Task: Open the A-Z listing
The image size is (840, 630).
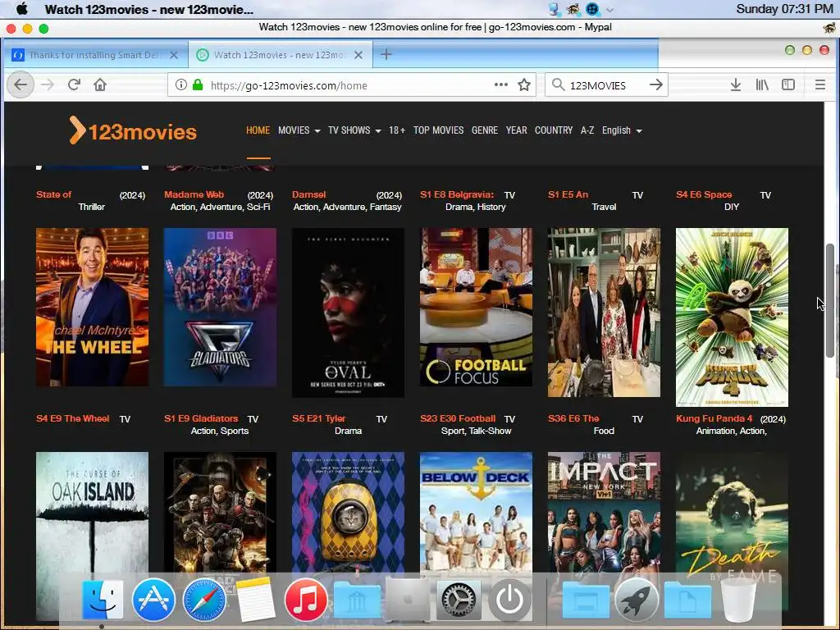Action: (x=587, y=130)
